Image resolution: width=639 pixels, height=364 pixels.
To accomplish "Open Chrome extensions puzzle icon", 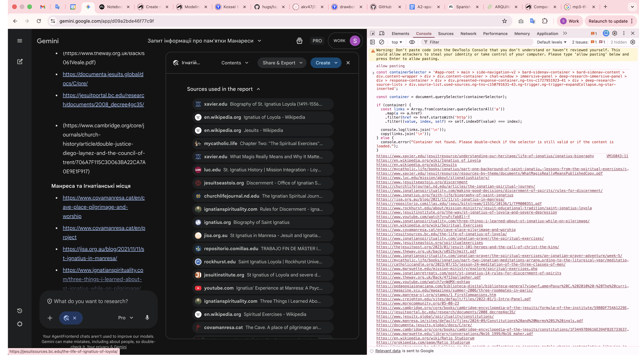I will click(545, 21).
